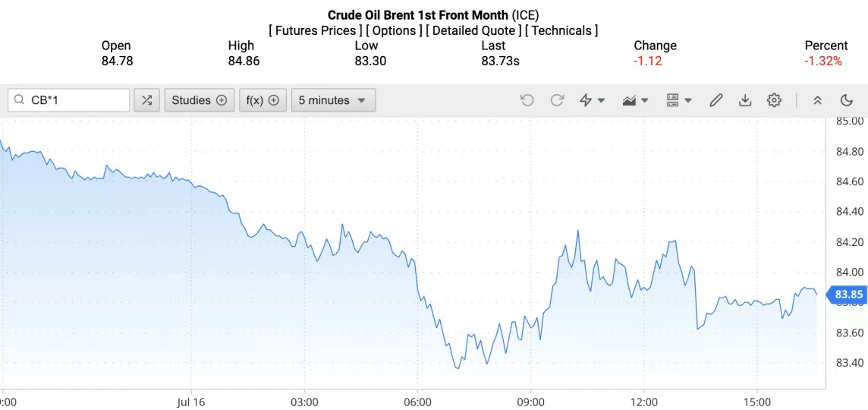Screen dimensions: 868x410
Task: Click the 83.85 current price marker
Action: tap(848, 295)
